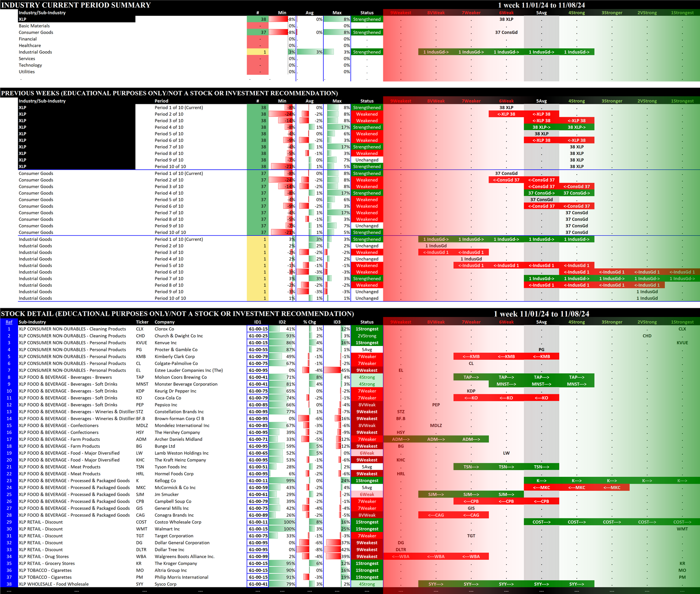Click the ID1 cell for Kellogg Co
The height and width of the screenshot is (594, 700).
coord(258,481)
